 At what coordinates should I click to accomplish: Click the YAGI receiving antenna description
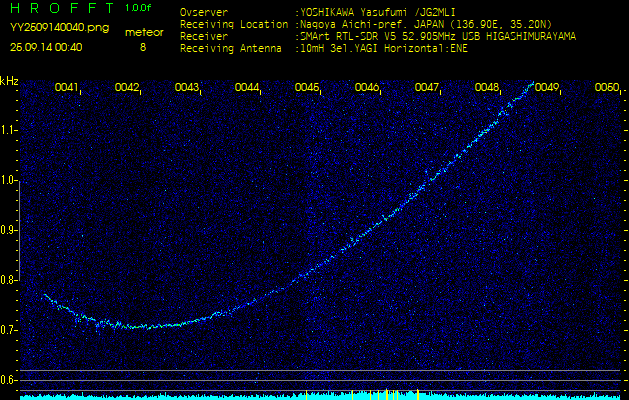point(382,46)
